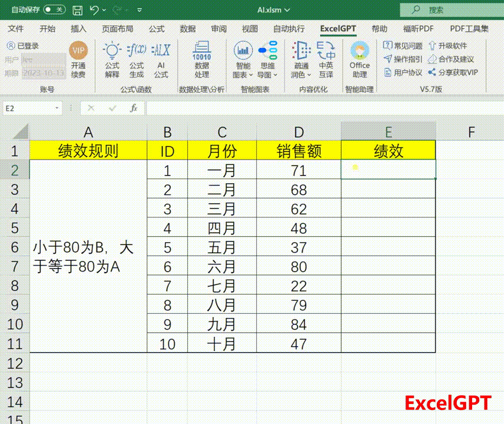
Task: Switch to the 页面布局 tab
Action: pyautogui.click(x=117, y=29)
